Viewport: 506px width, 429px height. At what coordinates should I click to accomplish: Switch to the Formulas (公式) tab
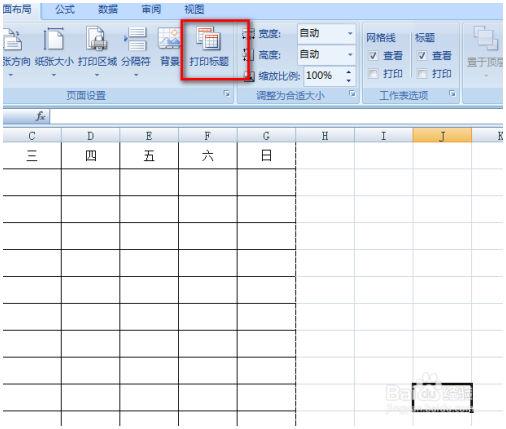click(65, 9)
